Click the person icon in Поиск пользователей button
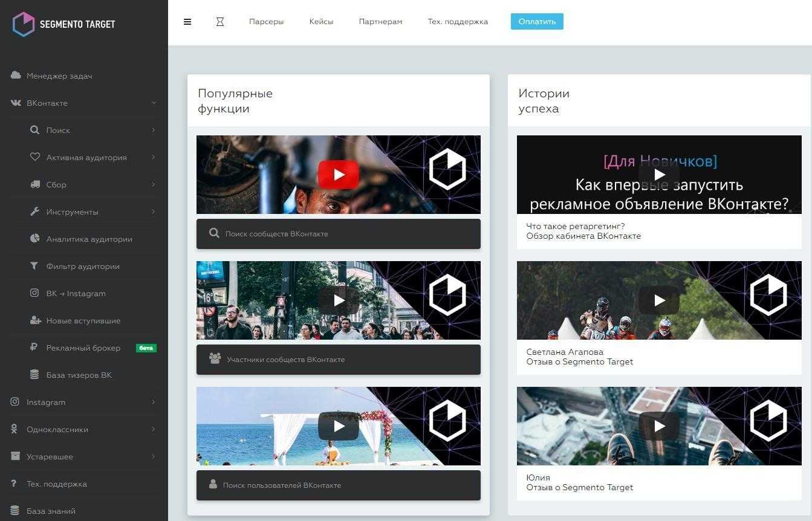812x521 pixels. (213, 484)
